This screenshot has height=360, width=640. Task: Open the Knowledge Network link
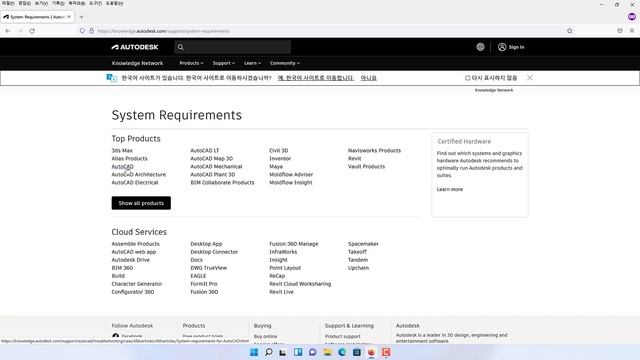[x=137, y=63]
